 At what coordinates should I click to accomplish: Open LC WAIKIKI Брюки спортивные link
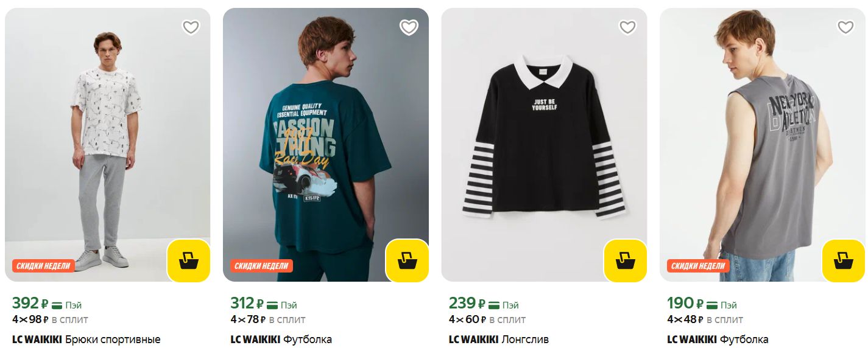86,339
